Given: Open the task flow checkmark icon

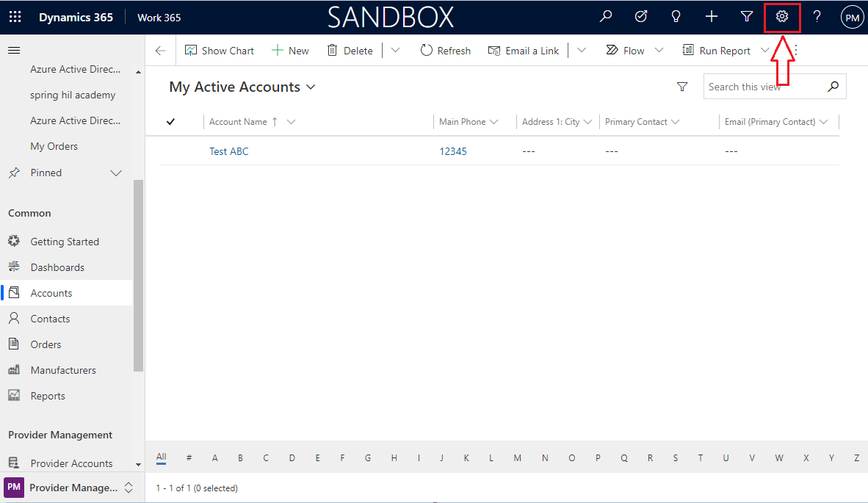Looking at the screenshot, I should (641, 17).
